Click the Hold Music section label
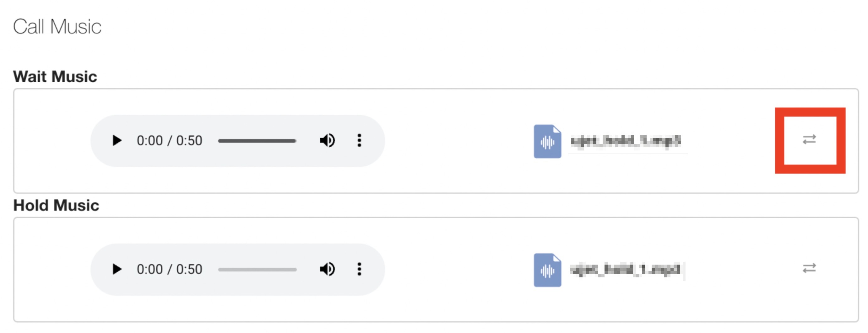 click(56, 205)
